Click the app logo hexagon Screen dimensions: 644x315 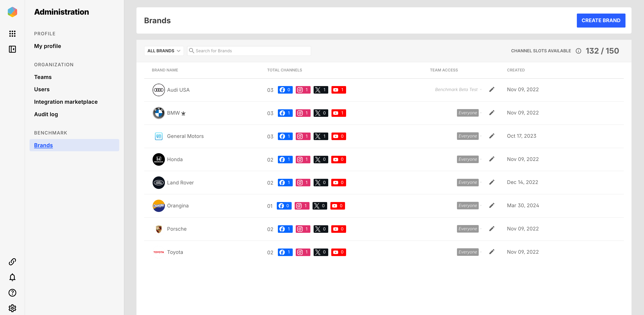(12, 12)
